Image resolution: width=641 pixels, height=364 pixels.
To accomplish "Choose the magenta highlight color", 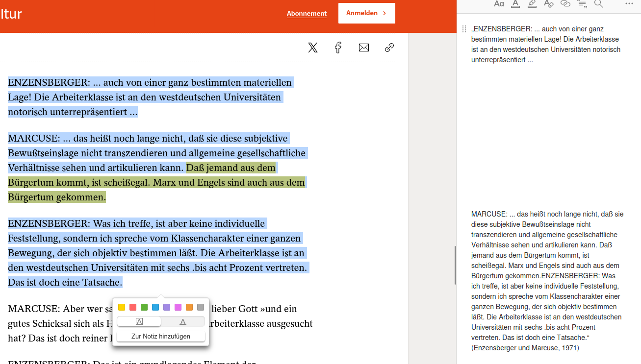I will (178, 307).
